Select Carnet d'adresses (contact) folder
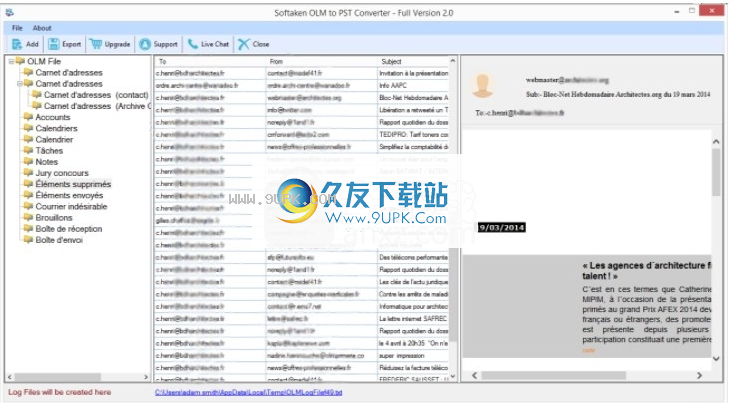The height and width of the screenshot is (403, 730). point(96,95)
